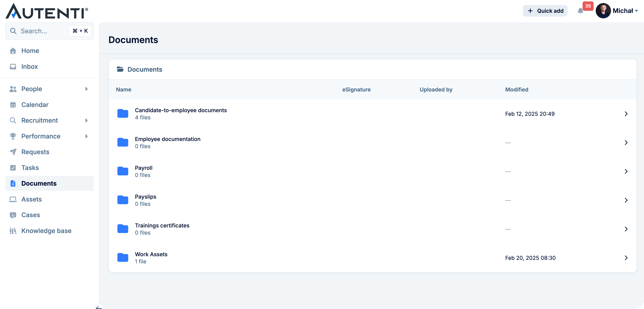Viewport: 644px width, 309px height.
Task: Click the Modified column header
Action: [x=516, y=89]
